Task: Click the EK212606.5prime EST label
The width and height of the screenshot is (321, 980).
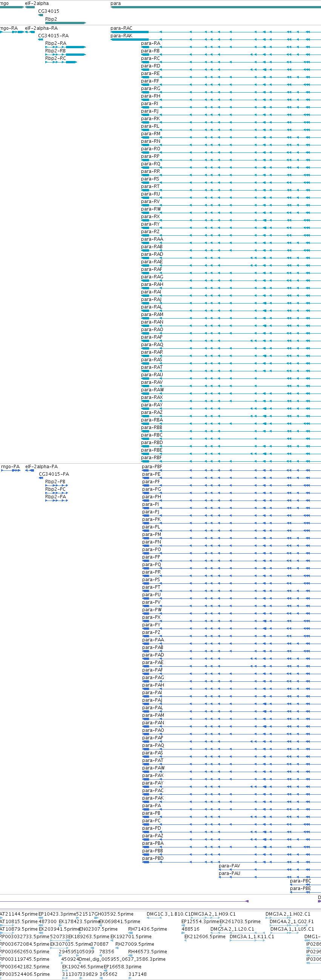Action: (x=205, y=937)
